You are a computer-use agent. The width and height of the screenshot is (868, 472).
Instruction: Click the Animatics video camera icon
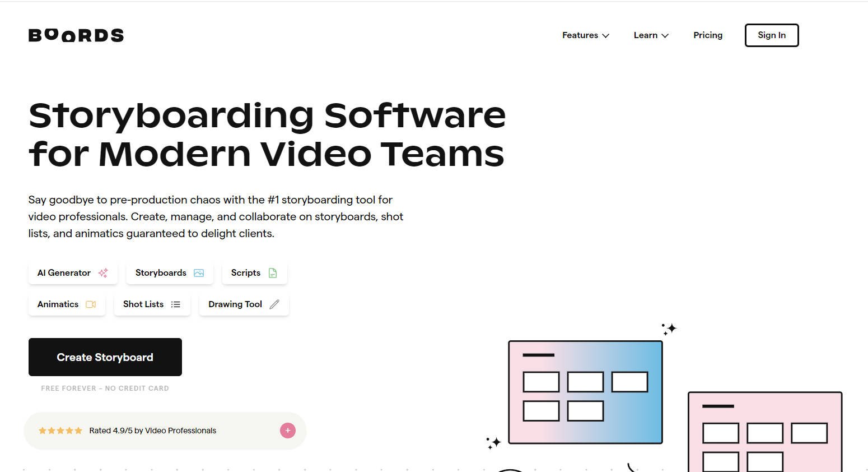pyautogui.click(x=91, y=304)
